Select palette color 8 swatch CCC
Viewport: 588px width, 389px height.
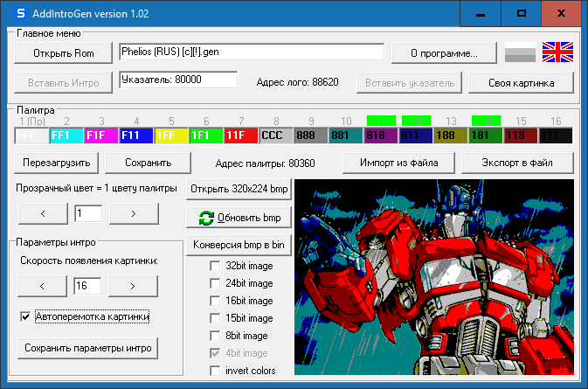(276, 135)
